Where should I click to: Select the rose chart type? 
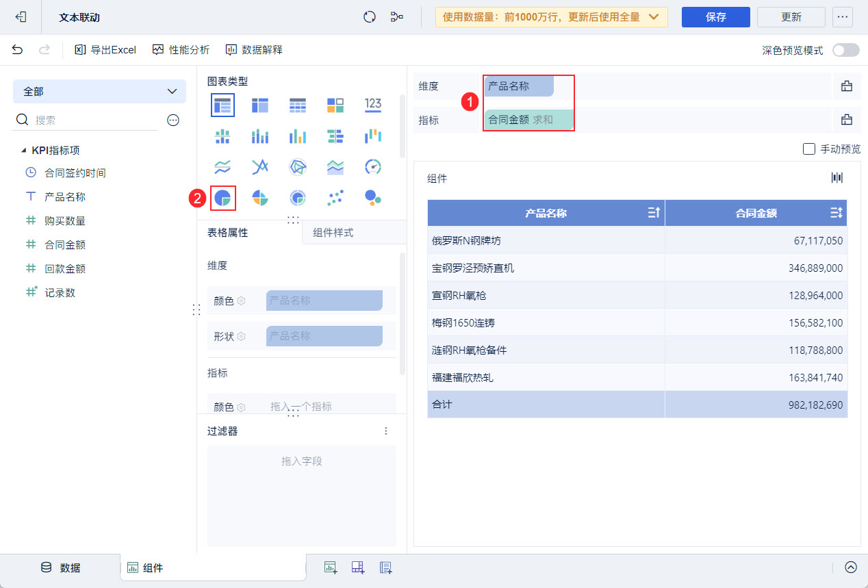pyautogui.click(x=260, y=198)
